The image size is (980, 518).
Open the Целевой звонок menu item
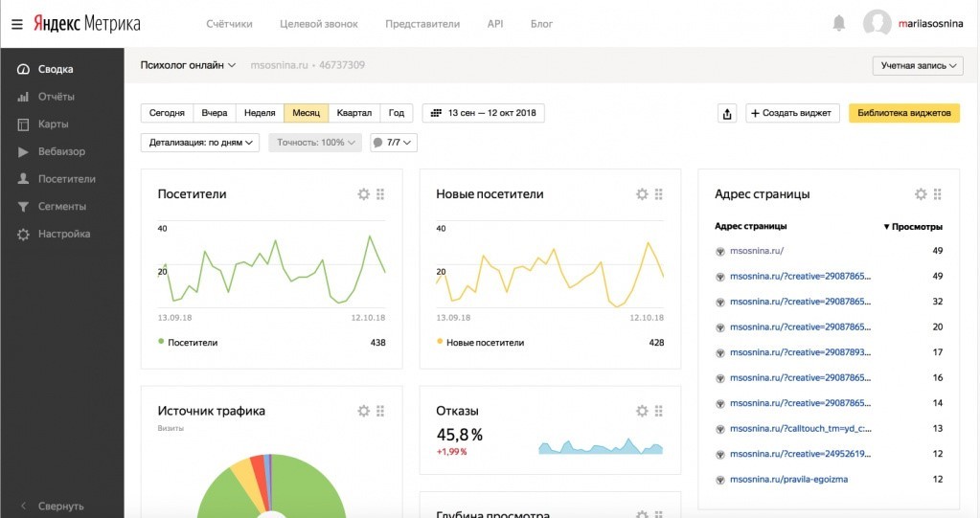(x=319, y=24)
